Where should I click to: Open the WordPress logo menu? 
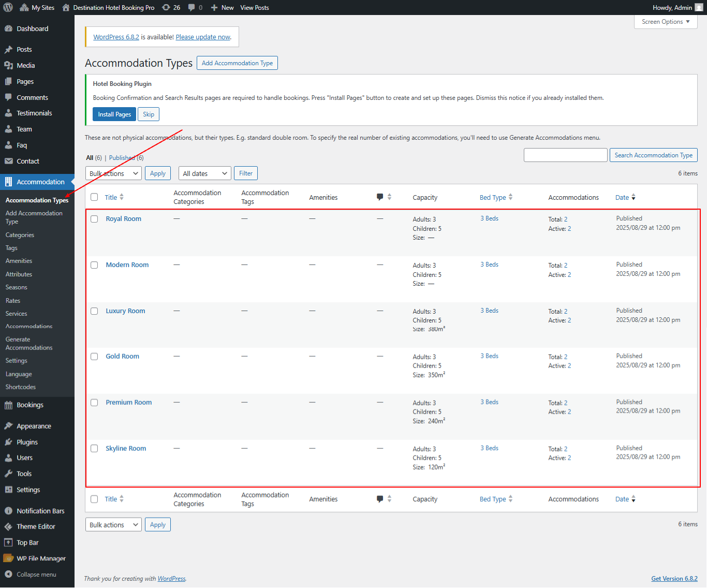click(x=8, y=7)
